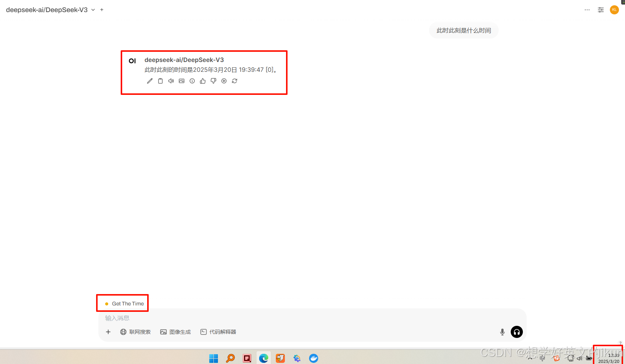Toggle 联网搜索 web search
Screen dimensions: 625x364
tap(135, 332)
